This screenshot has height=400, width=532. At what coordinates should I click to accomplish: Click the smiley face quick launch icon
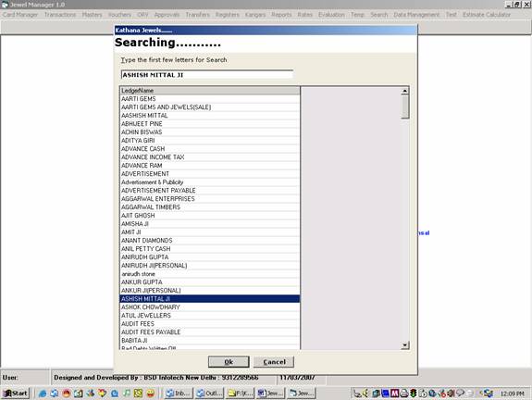pyautogui.click(x=151, y=394)
